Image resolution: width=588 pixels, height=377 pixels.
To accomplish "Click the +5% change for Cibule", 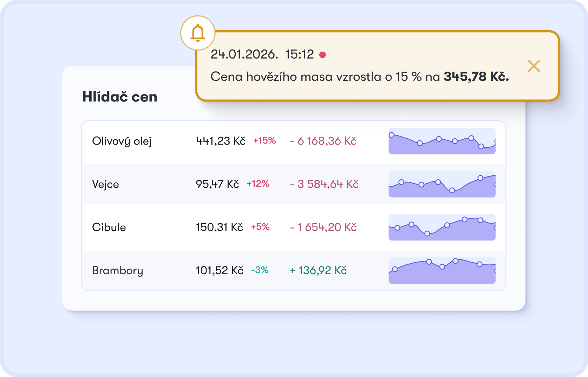I will point(260,227).
